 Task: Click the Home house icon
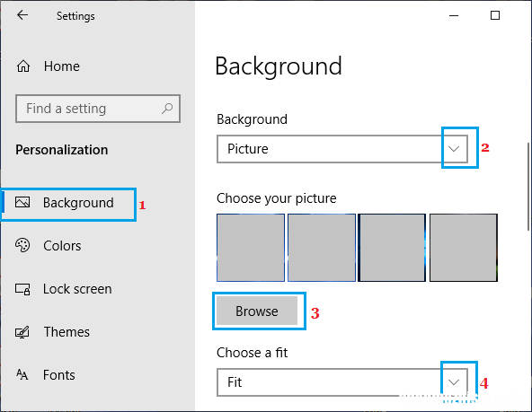(23, 66)
